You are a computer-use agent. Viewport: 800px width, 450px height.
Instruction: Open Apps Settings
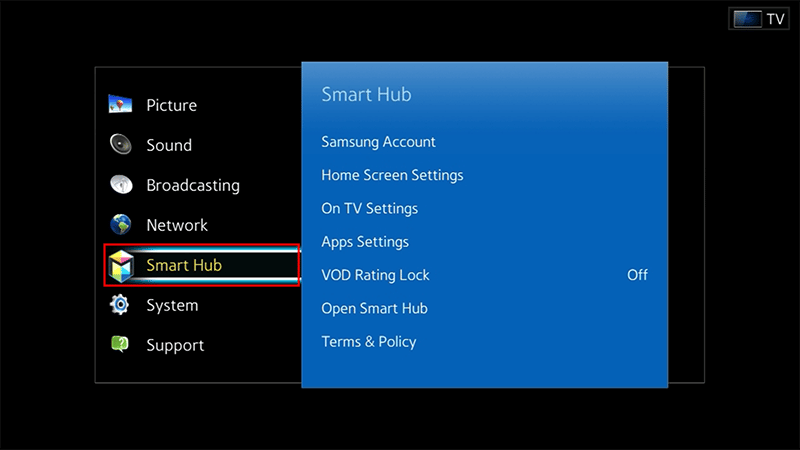coord(365,242)
